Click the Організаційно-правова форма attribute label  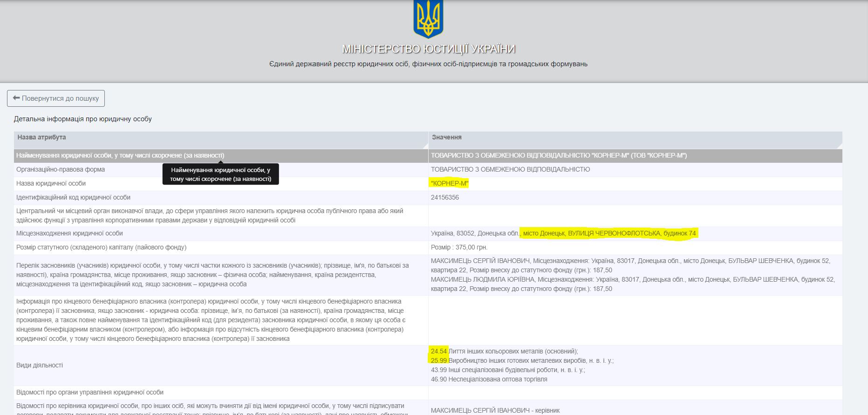pos(61,169)
